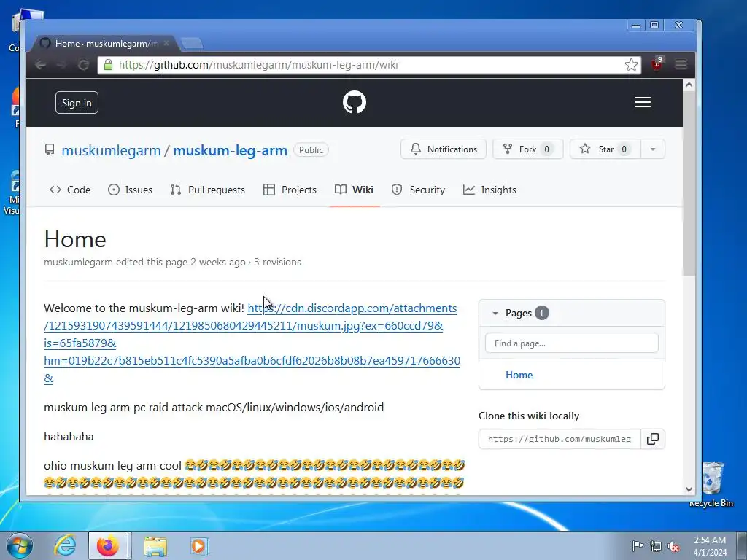Screen dimensions: 747x560
Task: Click the Firefox taskbar icon
Action: [x=108, y=545]
